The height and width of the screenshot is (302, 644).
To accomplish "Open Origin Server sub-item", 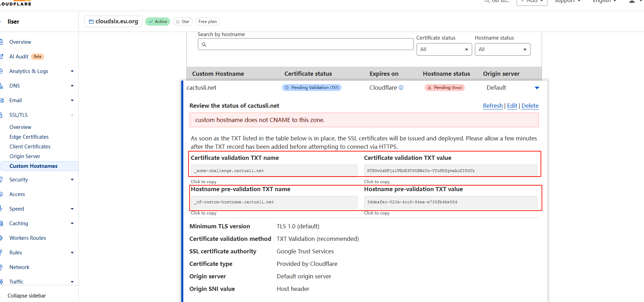I will pyautogui.click(x=25, y=156).
